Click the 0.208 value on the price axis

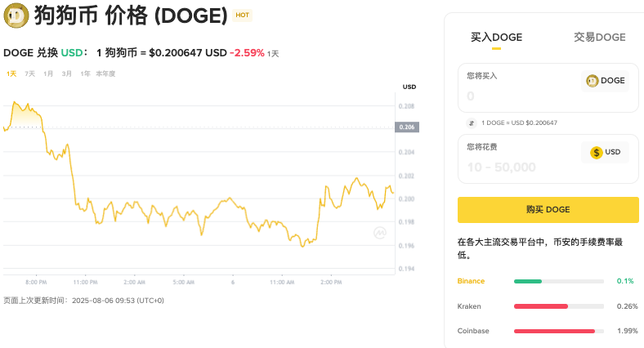click(x=406, y=106)
